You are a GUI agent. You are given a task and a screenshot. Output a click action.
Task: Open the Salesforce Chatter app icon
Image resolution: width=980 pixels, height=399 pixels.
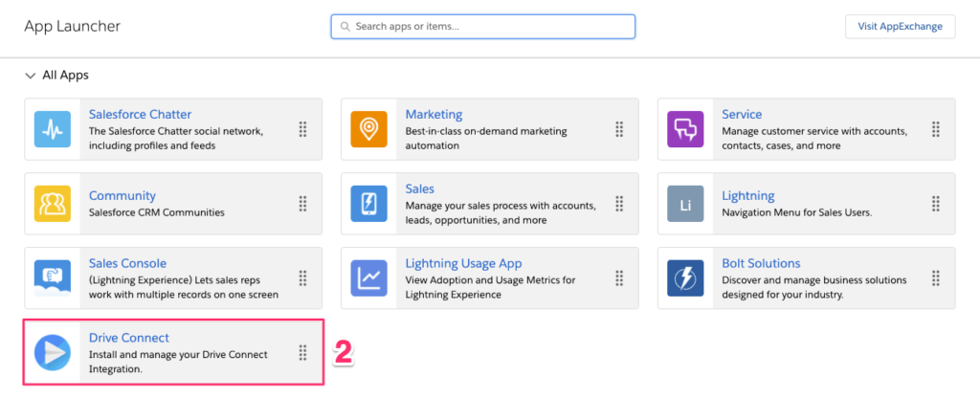pyautogui.click(x=53, y=129)
